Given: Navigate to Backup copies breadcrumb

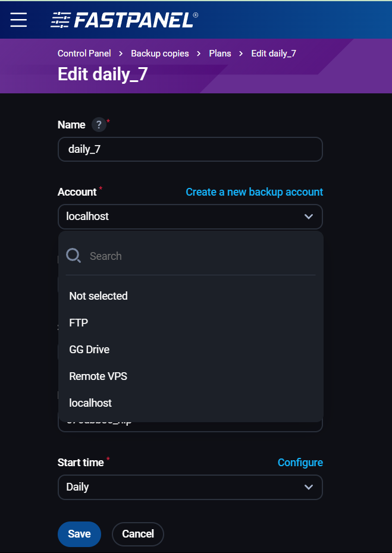Looking at the screenshot, I should coord(159,54).
